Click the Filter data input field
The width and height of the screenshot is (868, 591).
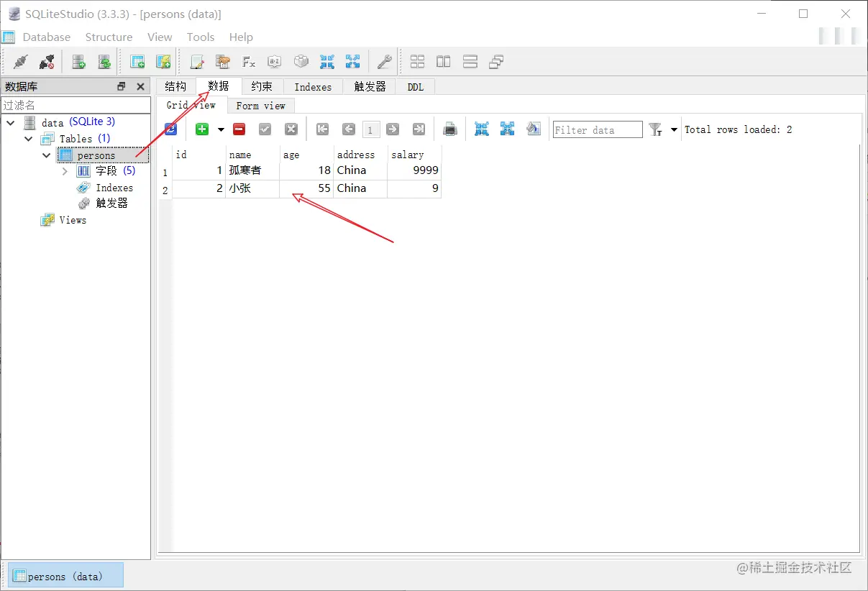click(598, 129)
